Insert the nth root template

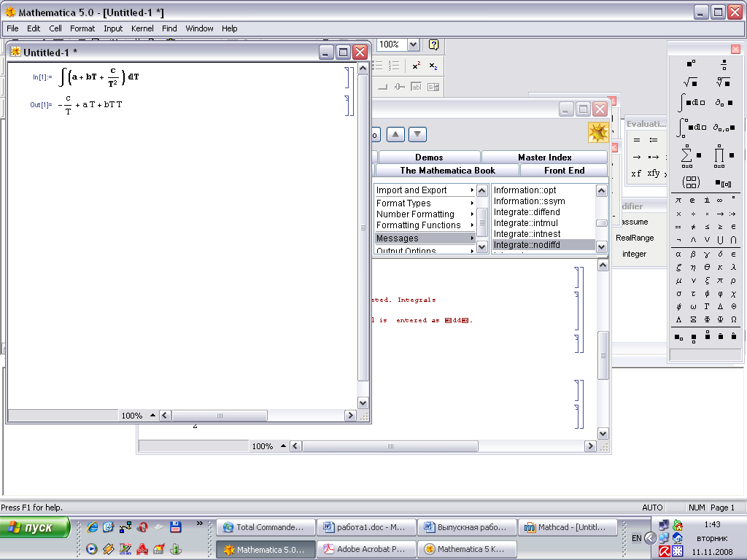click(x=723, y=82)
